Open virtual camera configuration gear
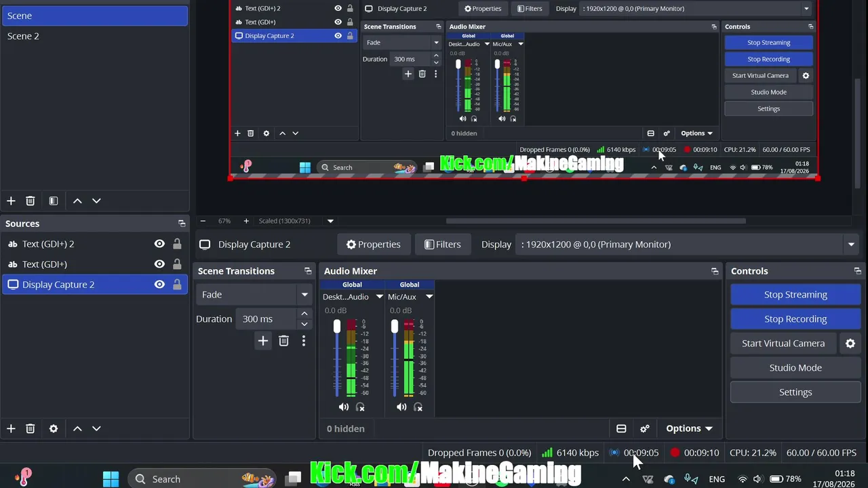Screen dimensions: 868x488 (x=850, y=344)
